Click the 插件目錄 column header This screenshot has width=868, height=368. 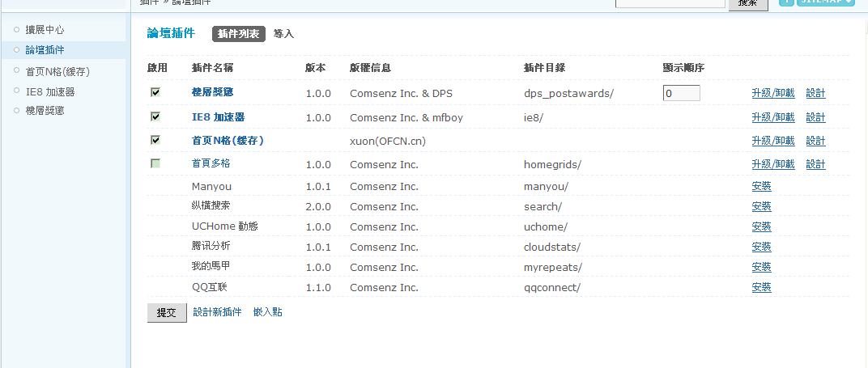tap(544, 68)
